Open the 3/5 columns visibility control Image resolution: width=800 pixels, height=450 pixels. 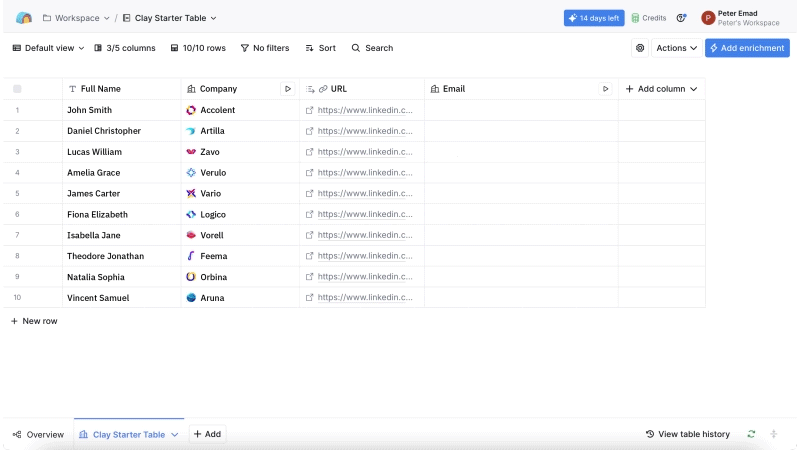click(125, 48)
